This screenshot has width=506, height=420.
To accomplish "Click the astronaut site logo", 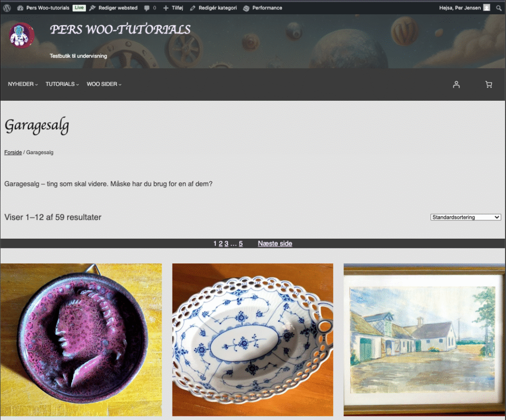I will click(22, 36).
